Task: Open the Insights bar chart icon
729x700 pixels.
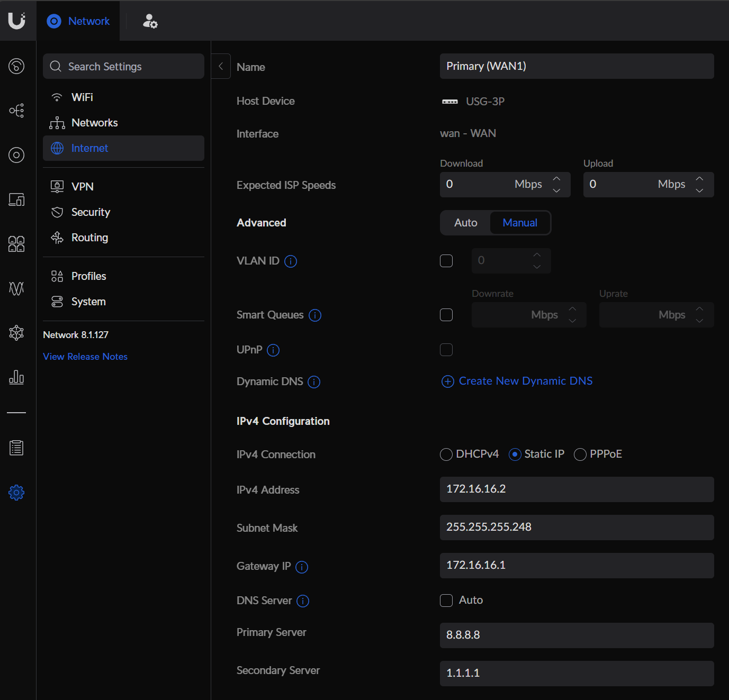Action: click(x=16, y=377)
